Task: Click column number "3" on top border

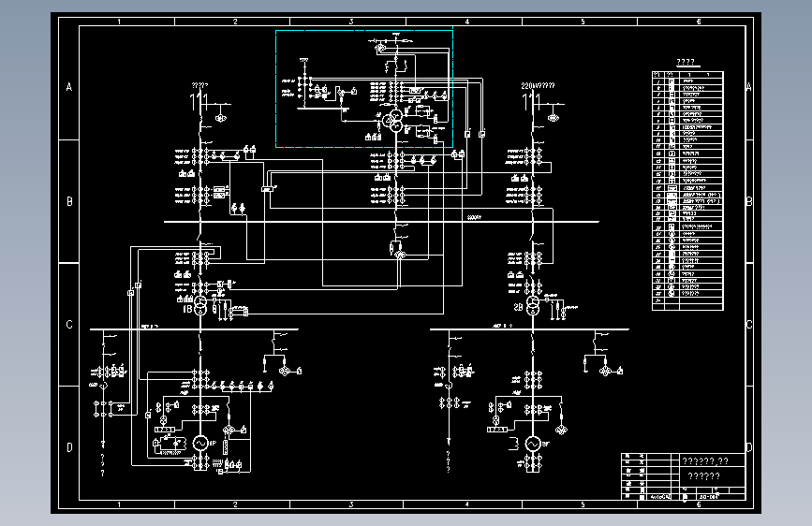Action: pos(351,22)
